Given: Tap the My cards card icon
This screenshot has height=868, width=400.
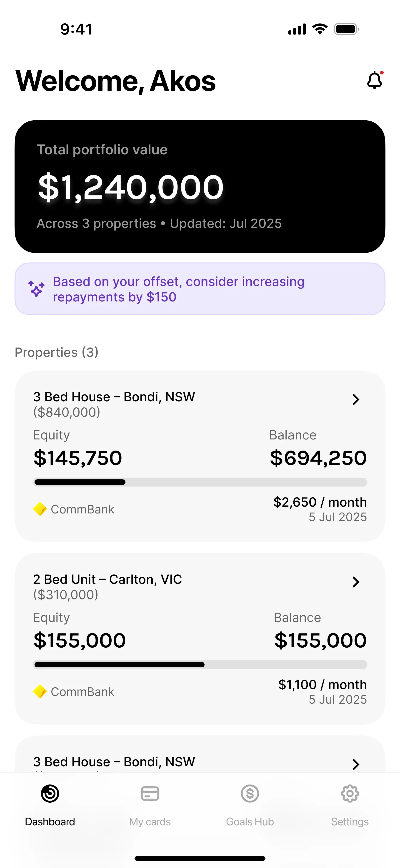Looking at the screenshot, I should (x=150, y=794).
